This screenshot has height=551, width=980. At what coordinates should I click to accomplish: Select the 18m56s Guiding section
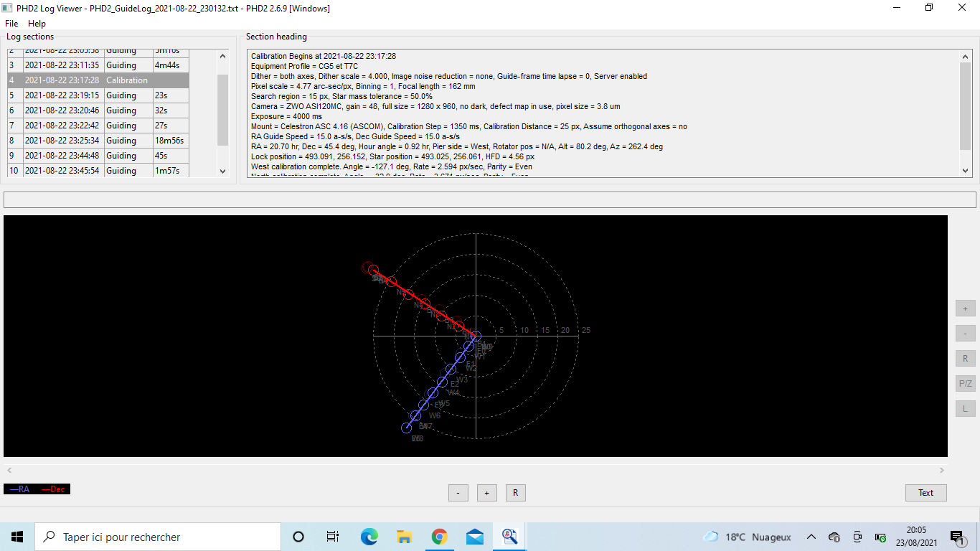(x=98, y=141)
